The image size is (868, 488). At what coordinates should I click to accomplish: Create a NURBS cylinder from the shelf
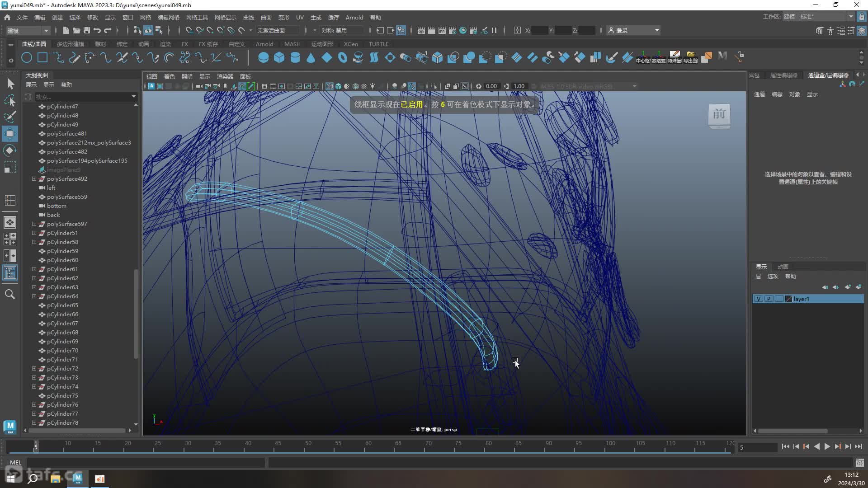[x=295, y=58]
